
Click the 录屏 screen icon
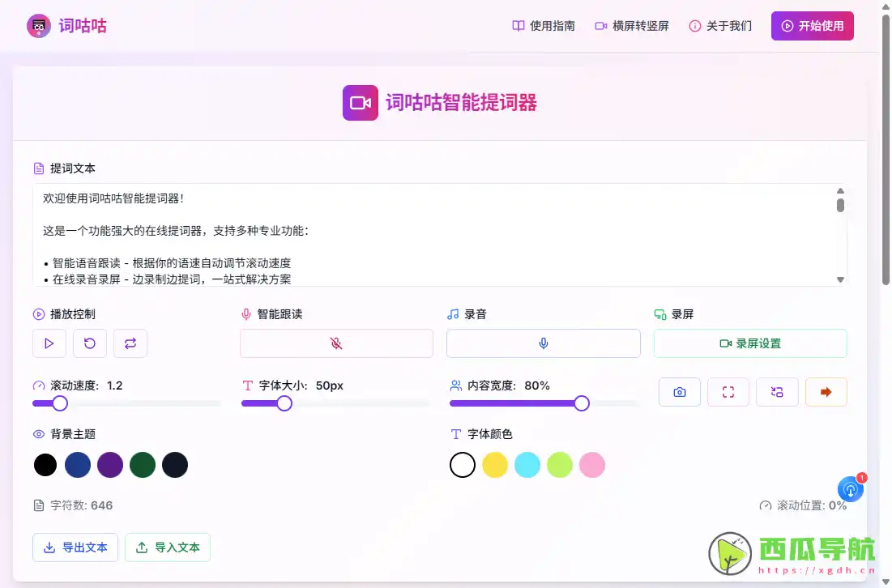(660, 314)
